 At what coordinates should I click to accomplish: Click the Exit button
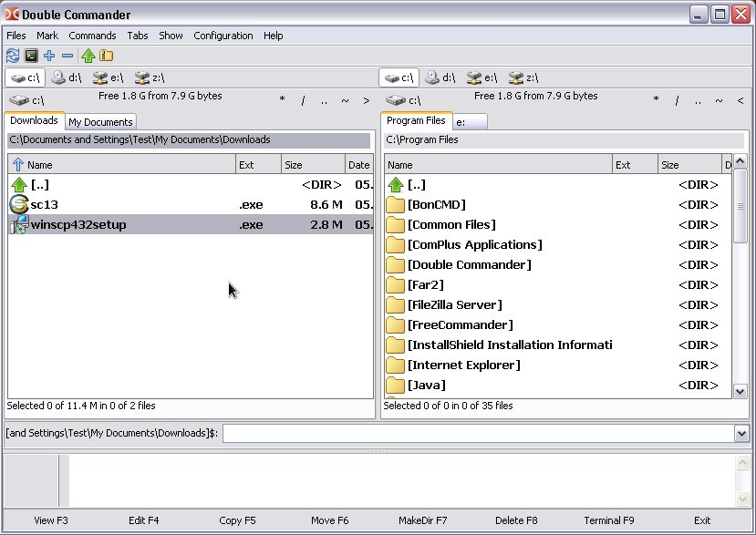(702, 520)
